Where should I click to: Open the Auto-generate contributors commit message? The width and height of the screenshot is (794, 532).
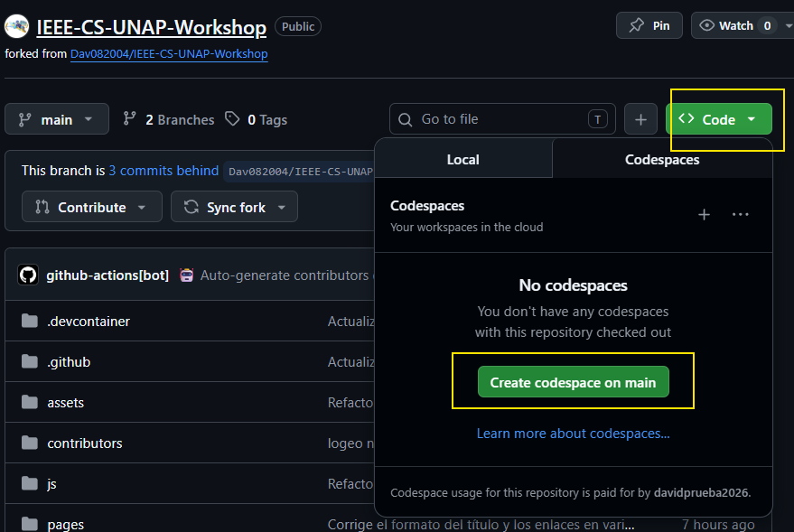coord(285,275)
